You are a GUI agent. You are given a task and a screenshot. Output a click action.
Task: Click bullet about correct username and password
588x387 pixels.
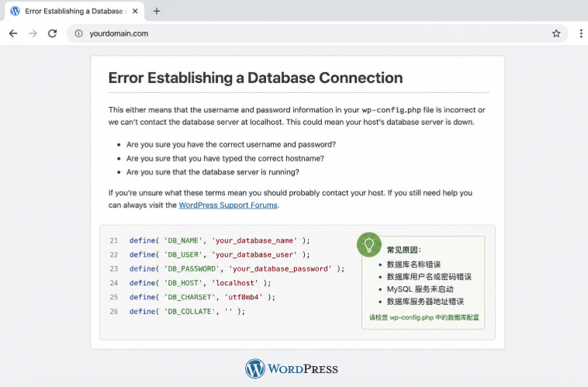click(231, 144)
